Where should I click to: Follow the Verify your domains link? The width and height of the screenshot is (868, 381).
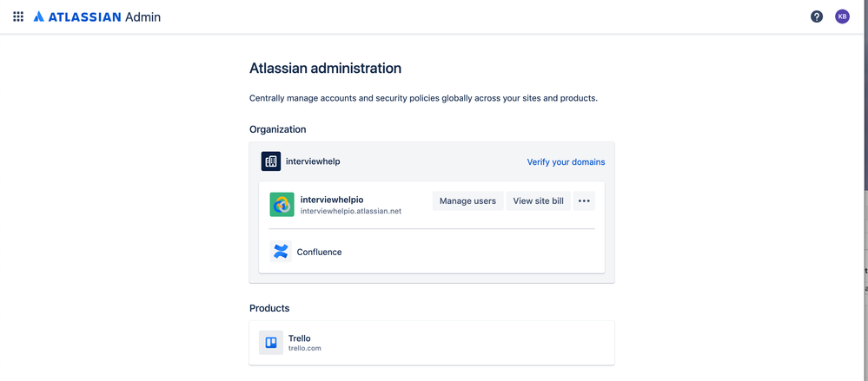566,162
